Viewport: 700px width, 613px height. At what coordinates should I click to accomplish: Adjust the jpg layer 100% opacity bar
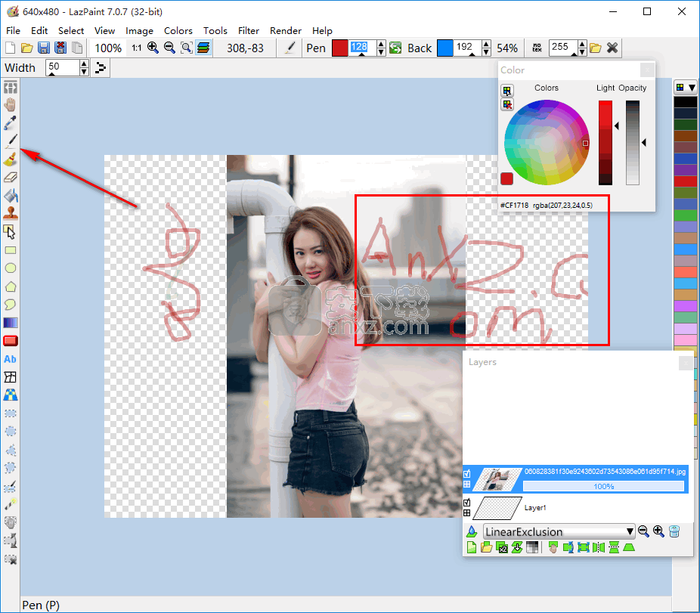pyautogui.click(x=603, y=486)
